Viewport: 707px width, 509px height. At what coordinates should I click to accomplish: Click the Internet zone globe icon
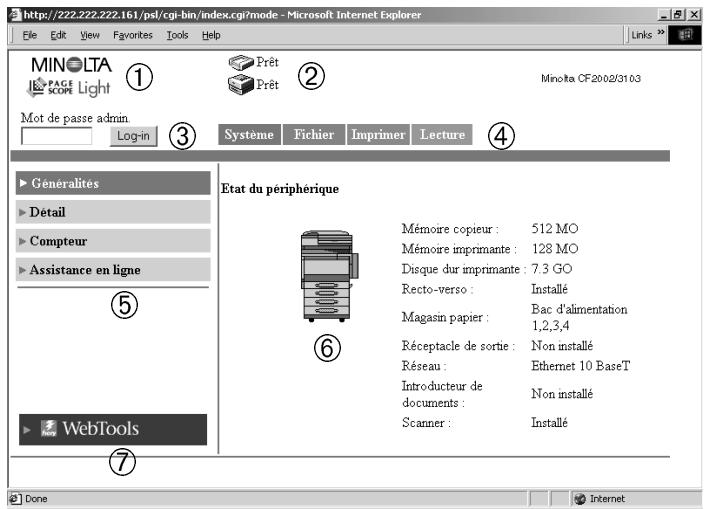(x=580, y=499)
